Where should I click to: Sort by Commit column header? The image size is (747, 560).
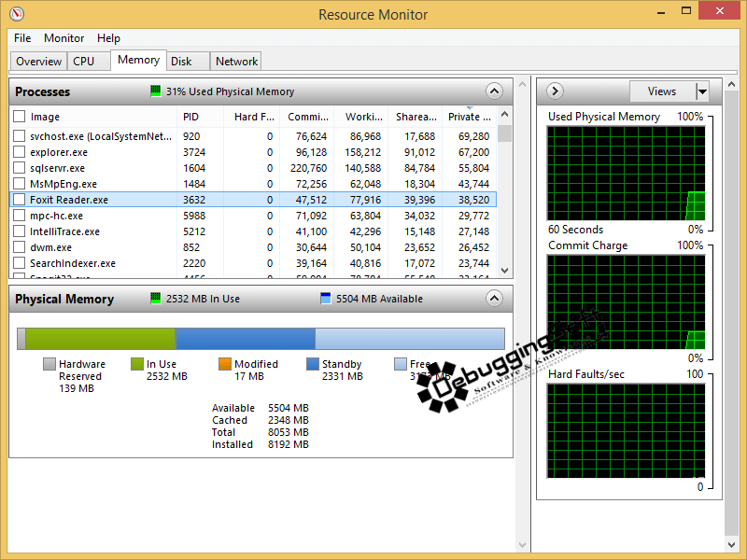(306, 117)
